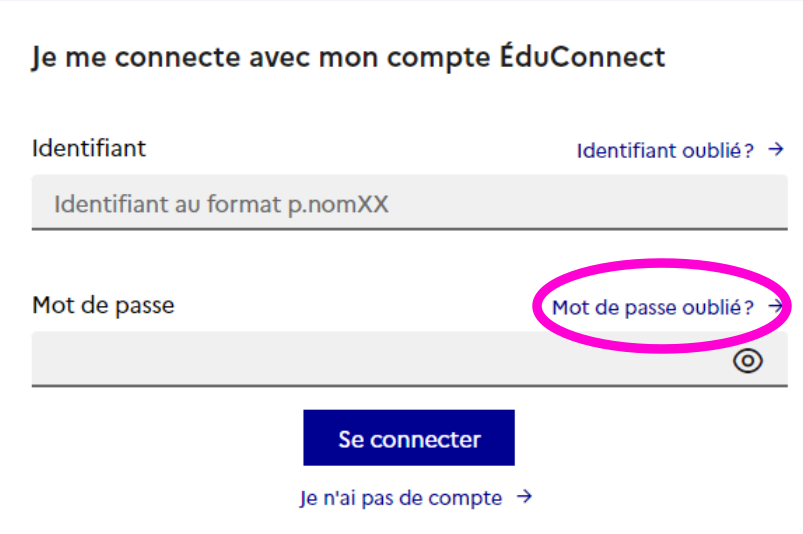Select the forgotten identifier link text
Viewport: 803px width, 534px height.
pos(665,151)
